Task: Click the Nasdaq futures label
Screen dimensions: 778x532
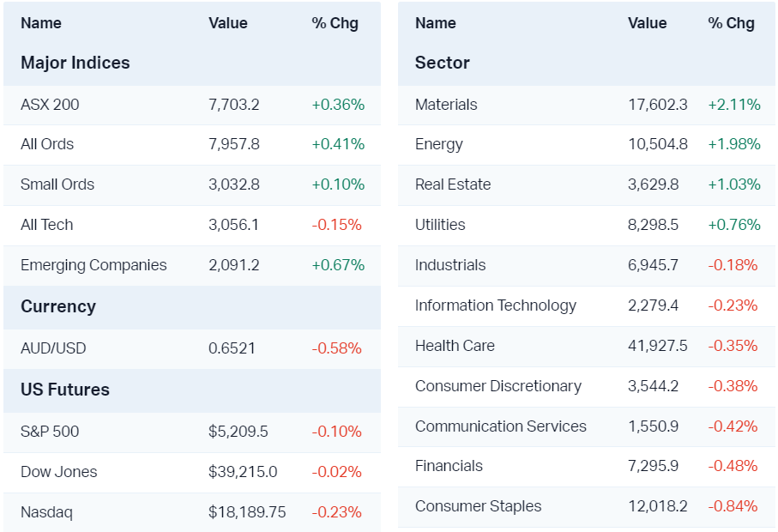Action: (46, 512)
